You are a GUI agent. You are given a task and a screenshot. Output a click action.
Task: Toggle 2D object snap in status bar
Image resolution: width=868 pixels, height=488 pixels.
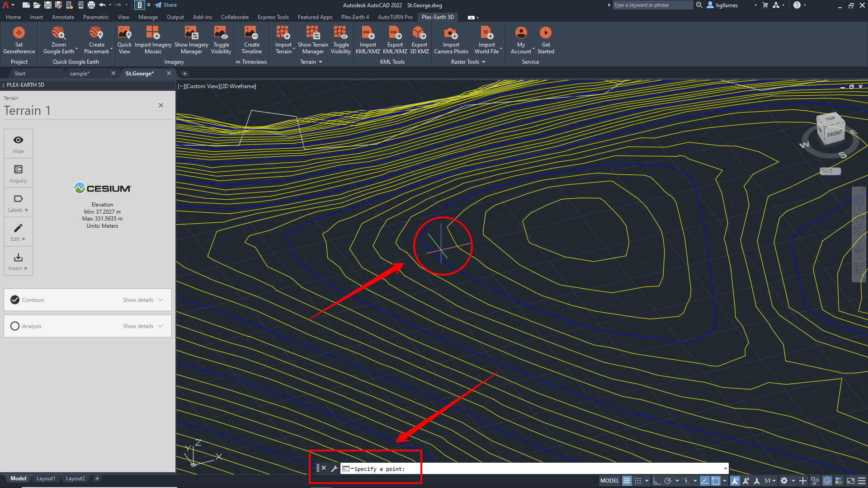pos(716,481)
